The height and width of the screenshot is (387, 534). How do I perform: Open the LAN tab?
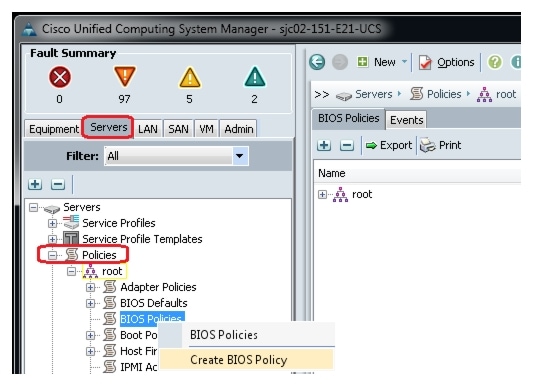pyautogui.click(x=148, y=129)
